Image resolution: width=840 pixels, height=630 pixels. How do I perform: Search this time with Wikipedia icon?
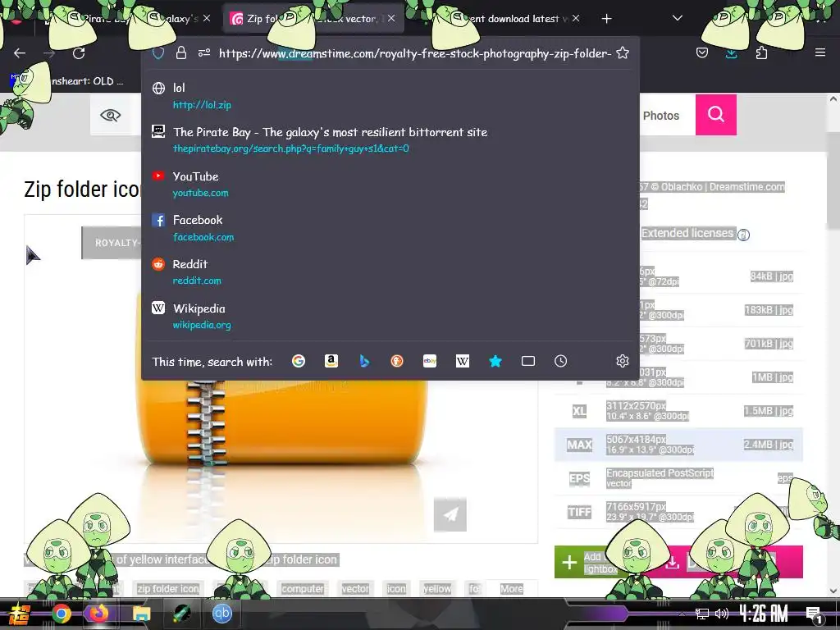click(463, 361)
